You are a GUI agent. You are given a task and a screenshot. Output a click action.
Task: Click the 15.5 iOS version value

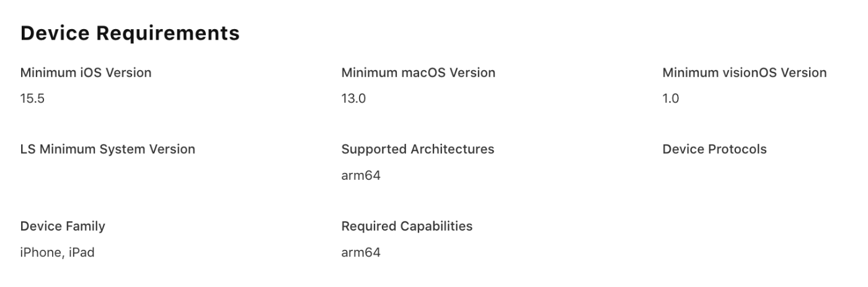pyautogui.click(x=32, y=99)
